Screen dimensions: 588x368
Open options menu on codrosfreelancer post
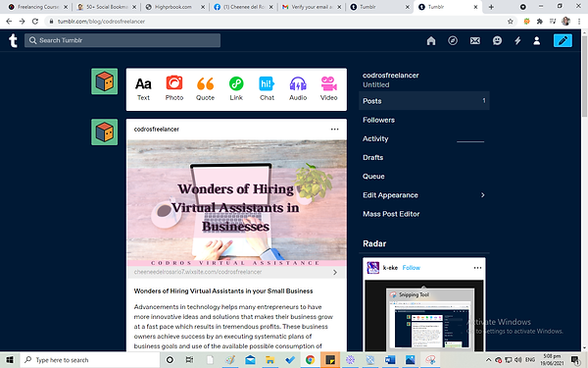334,130
